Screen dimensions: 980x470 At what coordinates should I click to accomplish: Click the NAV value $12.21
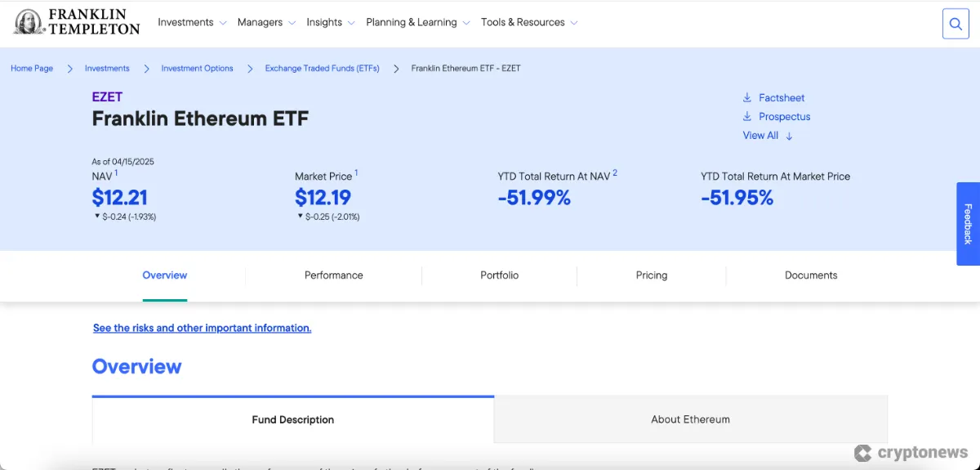click(x=120, y=197)
